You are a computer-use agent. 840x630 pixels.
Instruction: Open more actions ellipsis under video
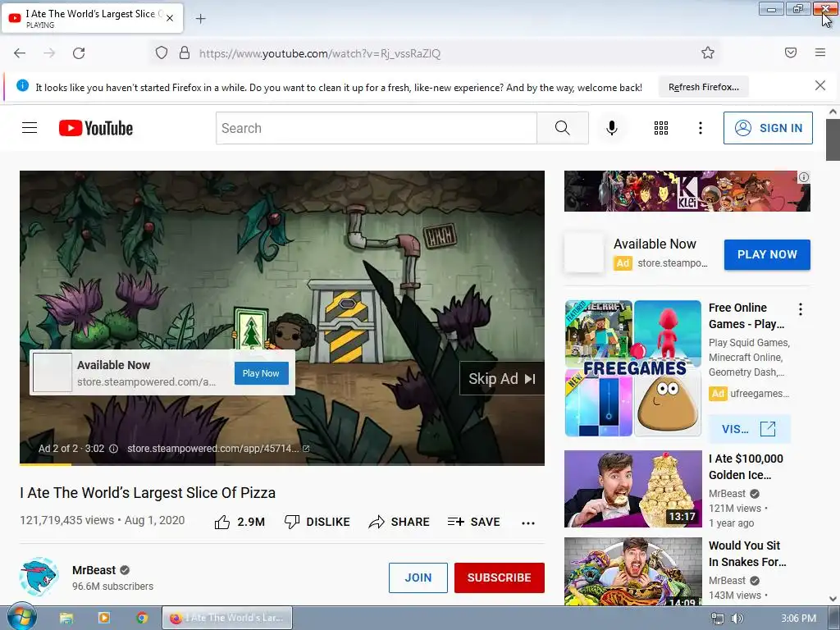pos(528,523)
